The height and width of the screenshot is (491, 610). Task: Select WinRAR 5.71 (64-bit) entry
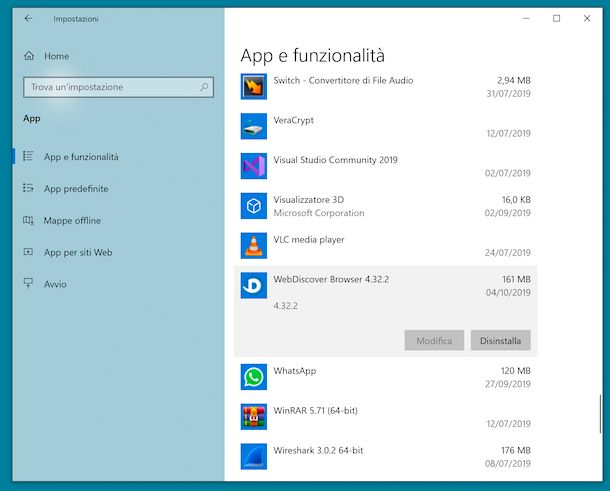(386, 417)
